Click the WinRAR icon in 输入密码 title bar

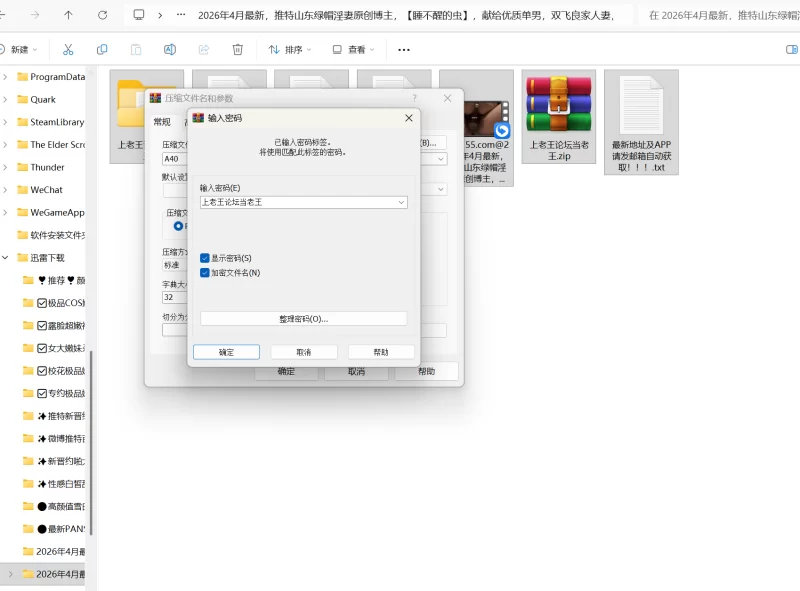pos(198,118)
